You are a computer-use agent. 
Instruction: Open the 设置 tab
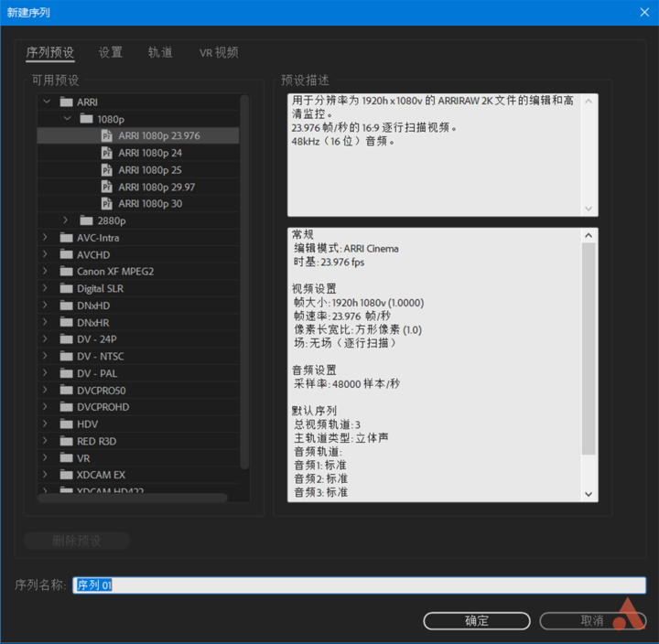coord(111,52)
